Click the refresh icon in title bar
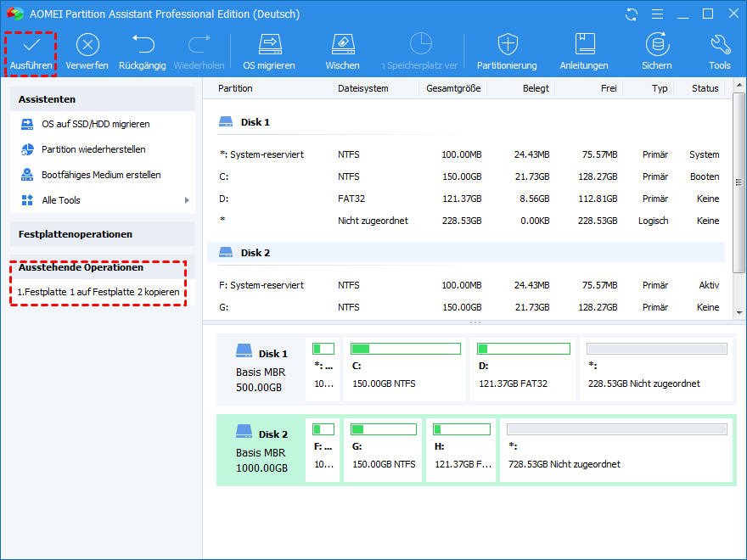 coord(632,14)
